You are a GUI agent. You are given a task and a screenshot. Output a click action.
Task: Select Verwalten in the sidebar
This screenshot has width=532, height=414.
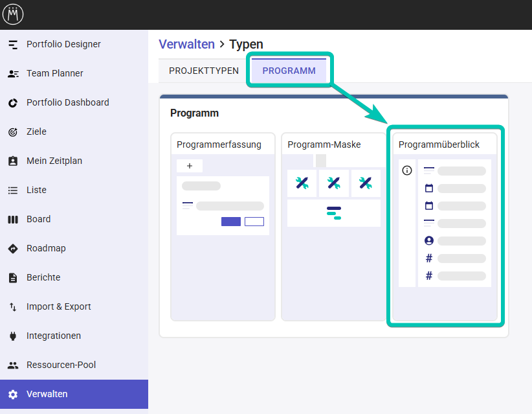(x=47, y=394)
